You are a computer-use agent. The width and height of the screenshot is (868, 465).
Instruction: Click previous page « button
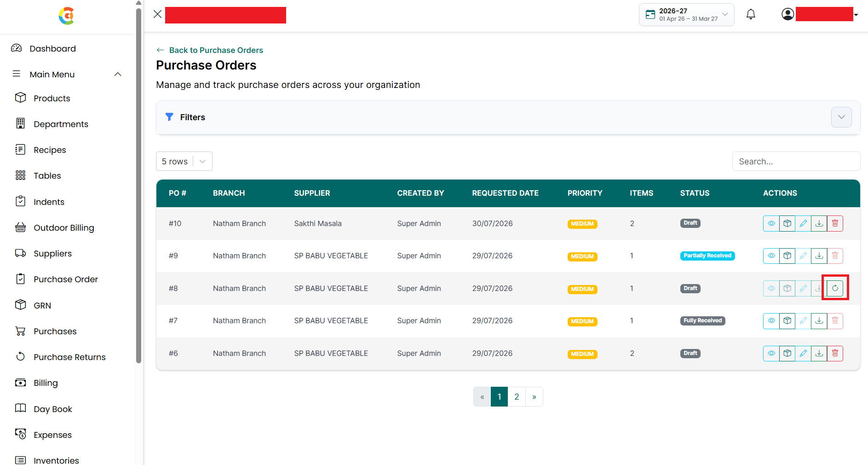[x=482, y=397]
